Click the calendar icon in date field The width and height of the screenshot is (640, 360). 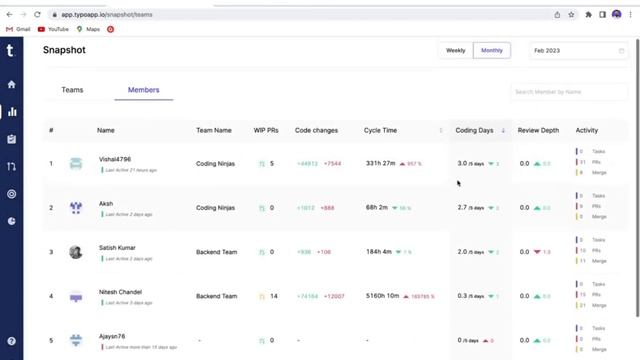tap(621, 51)
